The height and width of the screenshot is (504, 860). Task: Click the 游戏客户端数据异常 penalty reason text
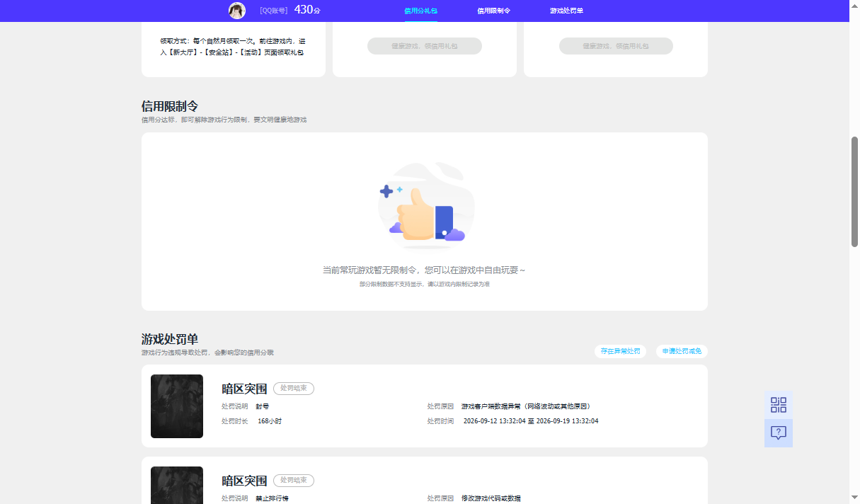pos(526,407)
